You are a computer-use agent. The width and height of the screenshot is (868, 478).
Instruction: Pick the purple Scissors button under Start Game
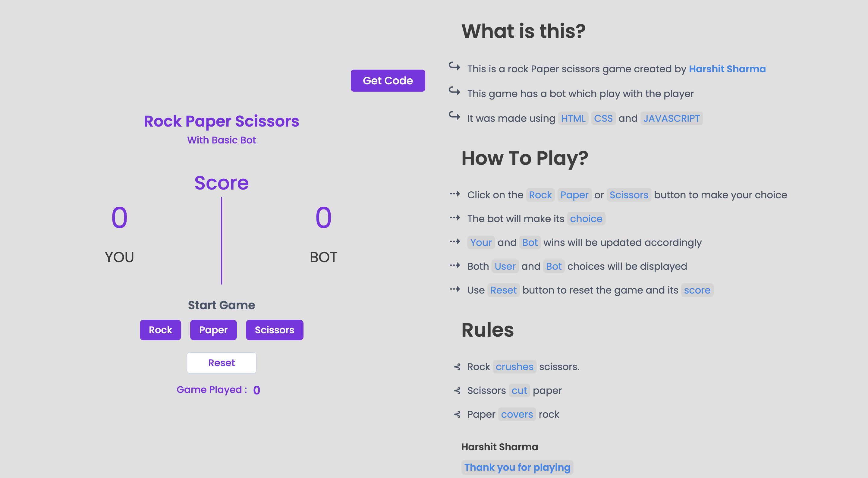(x=274, y=330)
